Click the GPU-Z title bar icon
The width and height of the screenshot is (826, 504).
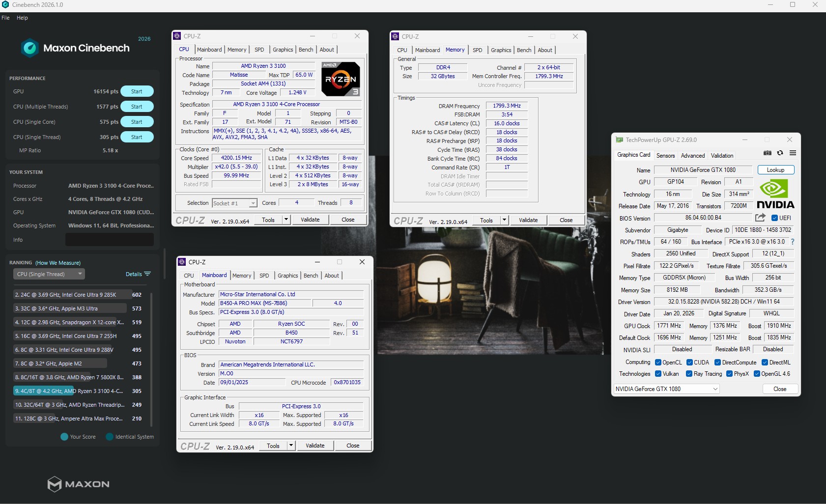pos(619,140)
